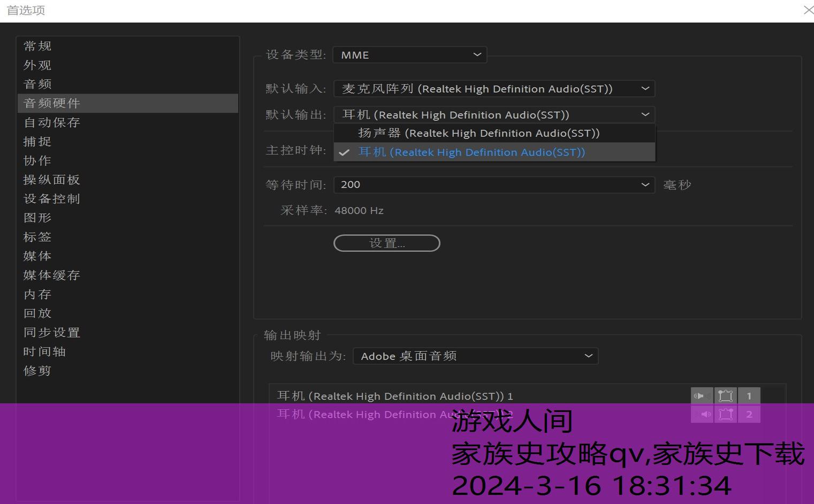Image resolution: width=814 pixels, height=504 pixels.
Task: Click surround mapping icon for 耳机 channel 2
Action: pyautogui.click(x=726, y=414)
